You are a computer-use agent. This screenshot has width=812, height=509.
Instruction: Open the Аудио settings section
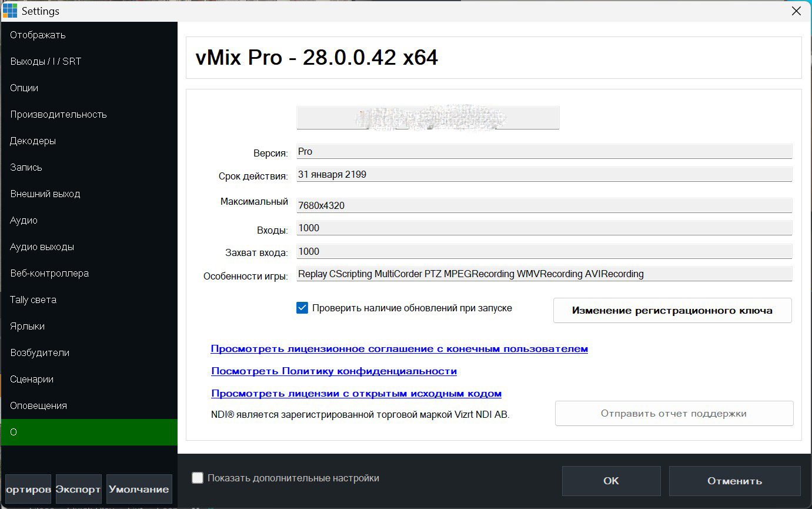click(x=24, y=220)
